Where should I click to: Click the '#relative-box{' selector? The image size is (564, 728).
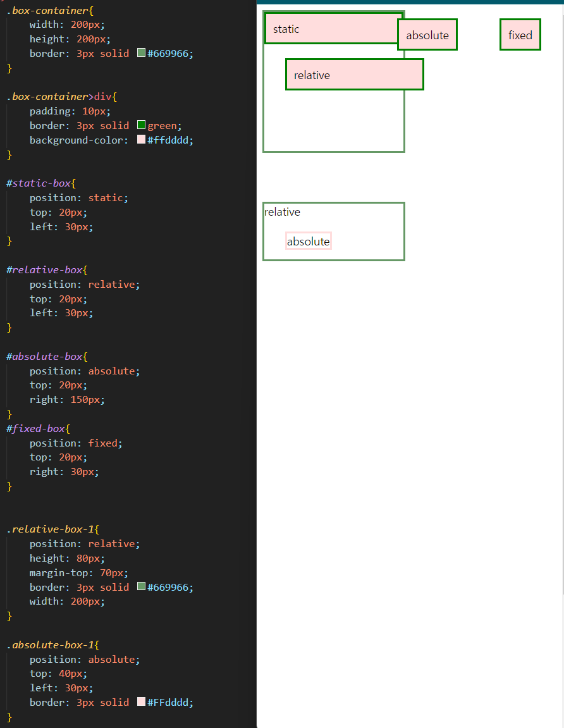tap(47, 270)
